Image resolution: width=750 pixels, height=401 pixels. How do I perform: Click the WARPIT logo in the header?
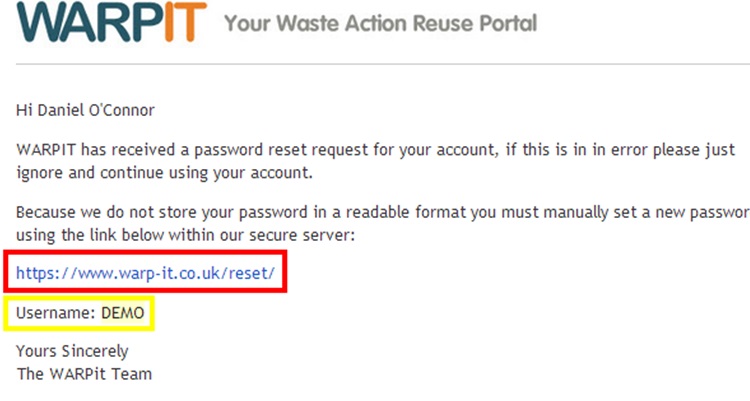click(112, 22)
